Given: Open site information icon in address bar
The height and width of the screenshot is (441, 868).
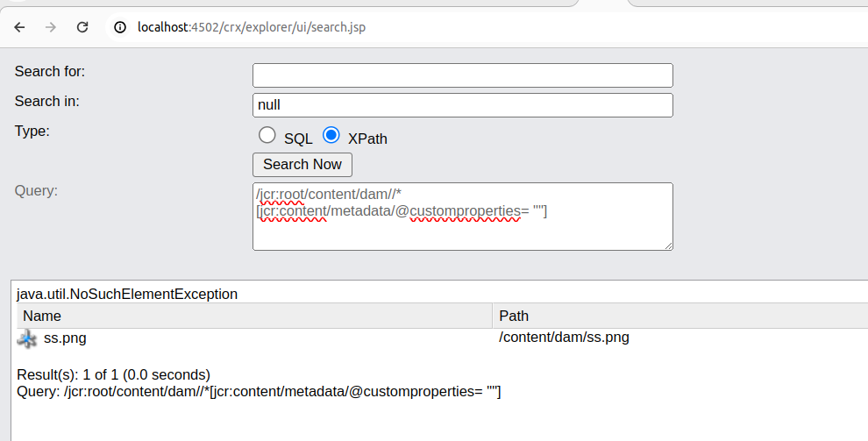Looking at the screenshot, I should [x=119, y=27].
